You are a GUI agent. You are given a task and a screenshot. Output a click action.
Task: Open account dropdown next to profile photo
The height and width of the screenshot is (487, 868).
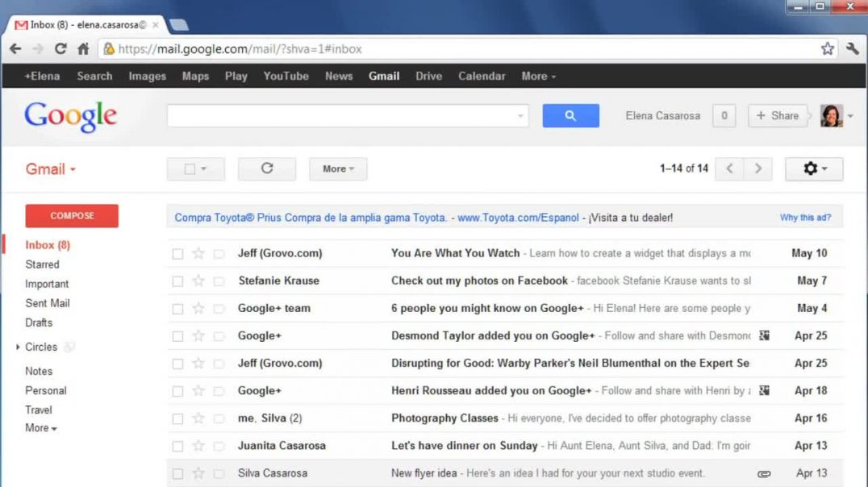point(850,116)
